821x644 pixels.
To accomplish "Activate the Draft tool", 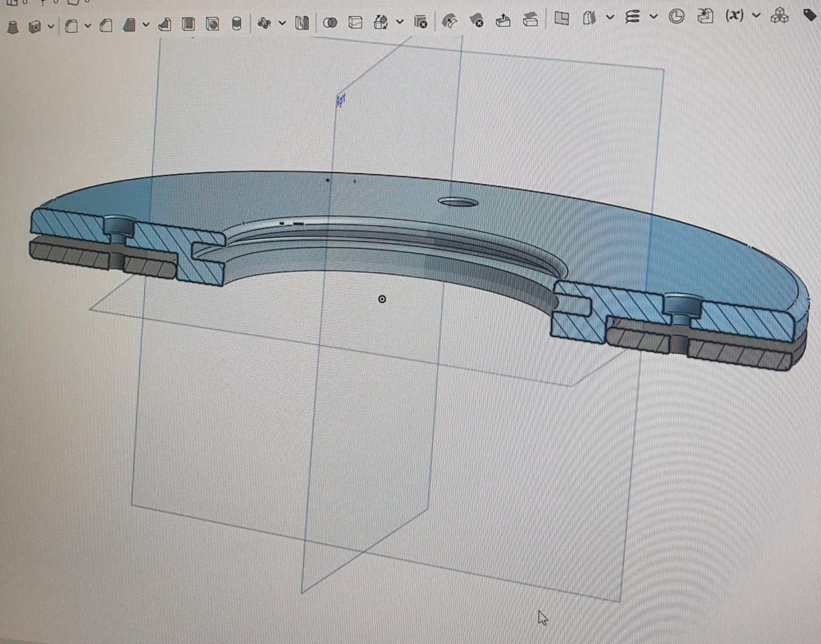I will pos(130,25).
